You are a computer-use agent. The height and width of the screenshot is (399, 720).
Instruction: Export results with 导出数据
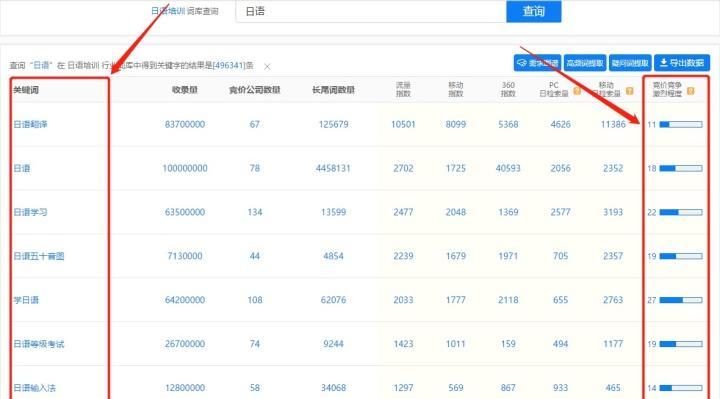pos(682,63)
